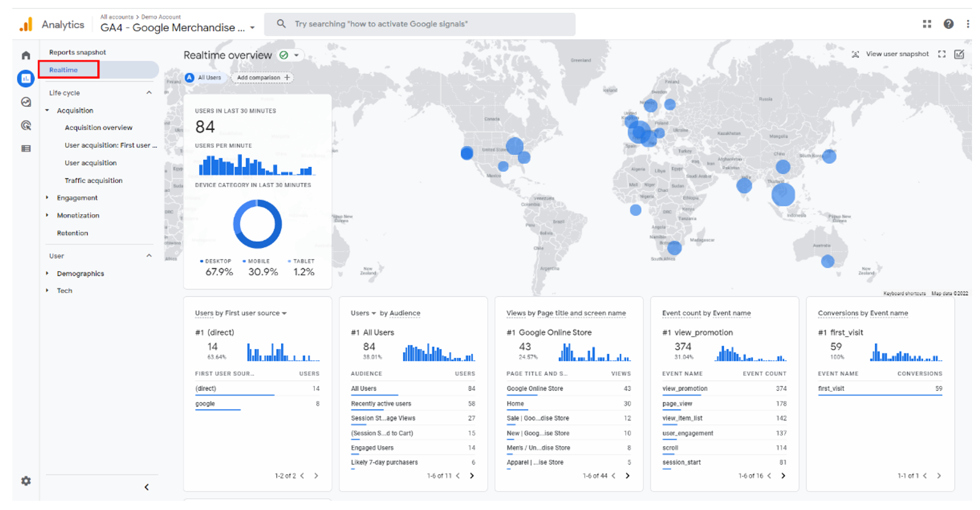Screen dimensions: 980x510
Task: Open the Realtime overview status dropdown arrow
Action: point(296,55)
